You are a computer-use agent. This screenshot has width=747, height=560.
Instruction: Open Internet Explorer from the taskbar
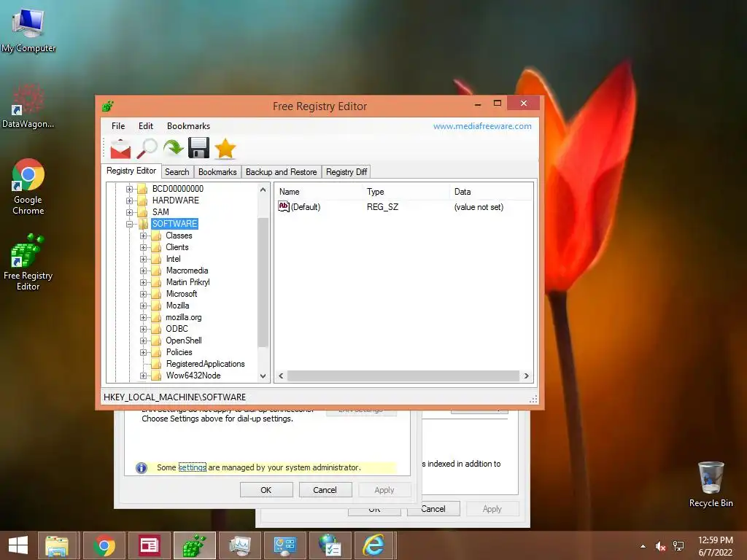[374, 545]
